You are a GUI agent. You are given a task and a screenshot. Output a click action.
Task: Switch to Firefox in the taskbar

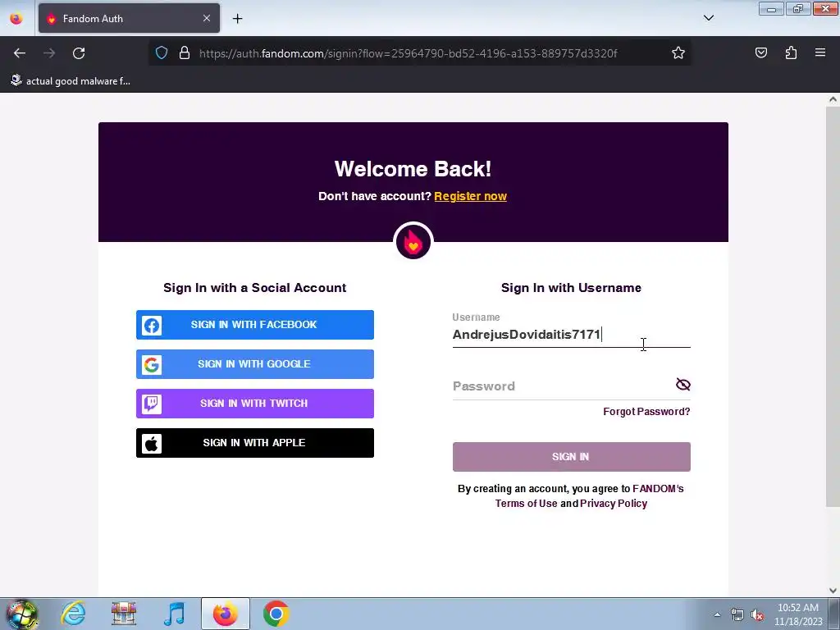[226, 614]
